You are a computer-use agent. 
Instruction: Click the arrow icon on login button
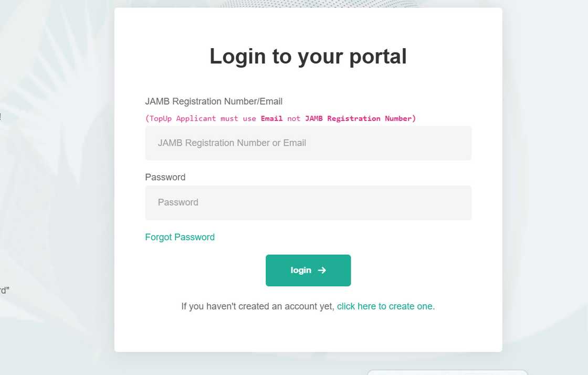click(322, 270)
